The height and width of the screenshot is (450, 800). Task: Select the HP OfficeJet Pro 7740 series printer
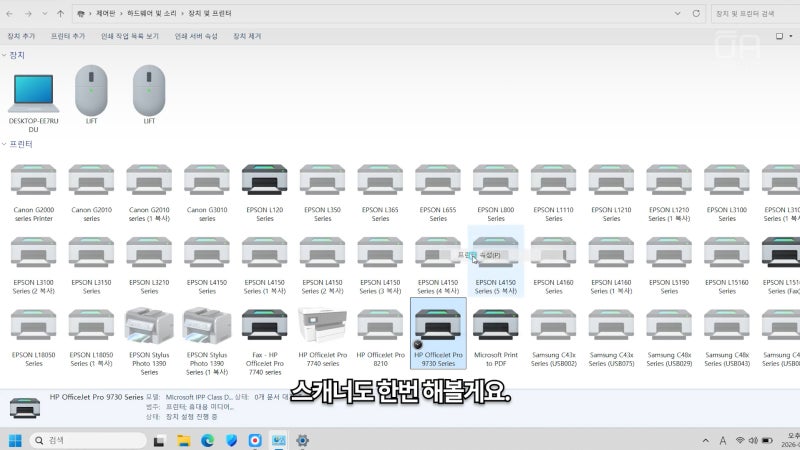(x=322, y=337)
